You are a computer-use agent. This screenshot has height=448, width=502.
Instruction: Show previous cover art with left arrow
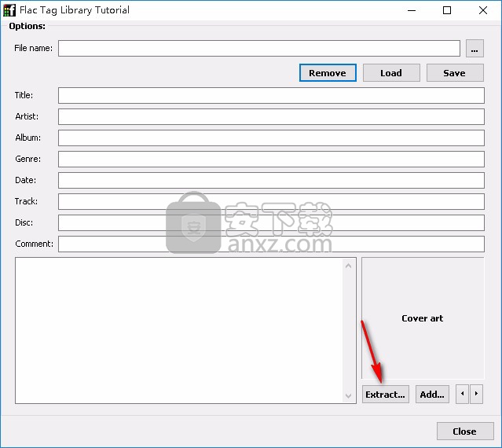[x=462, y=394]
